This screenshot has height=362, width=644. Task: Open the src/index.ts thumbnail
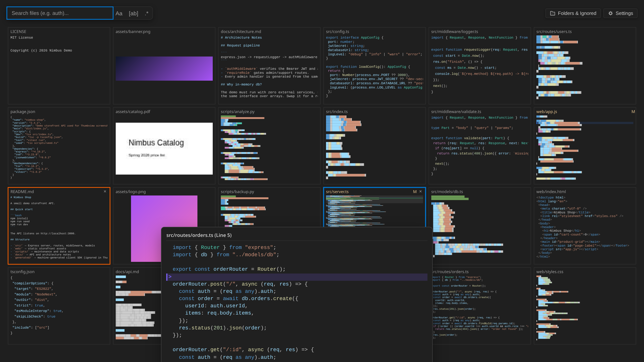click(375, 146)
